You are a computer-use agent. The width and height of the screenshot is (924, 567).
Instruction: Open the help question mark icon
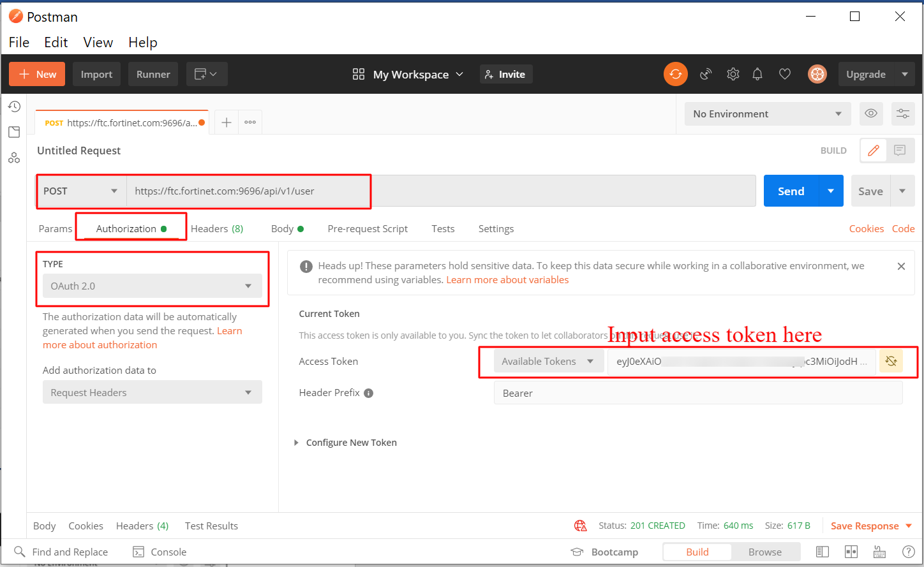pyautogui.click(x=909, y=552)
